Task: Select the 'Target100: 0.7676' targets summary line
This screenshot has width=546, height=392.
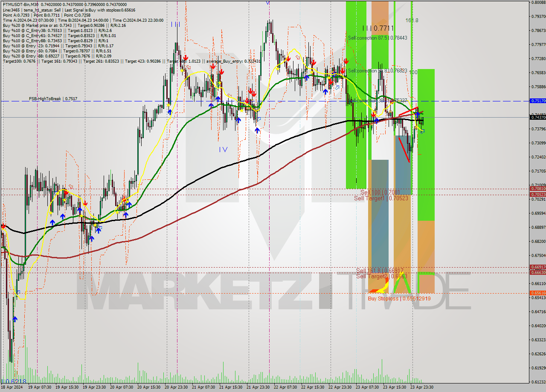Action: click(131, 61)
